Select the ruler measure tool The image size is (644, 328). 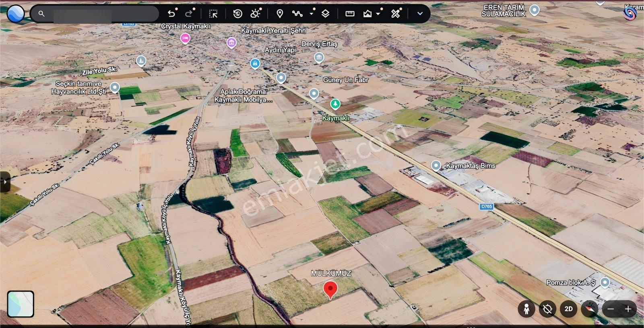(350, 14)
